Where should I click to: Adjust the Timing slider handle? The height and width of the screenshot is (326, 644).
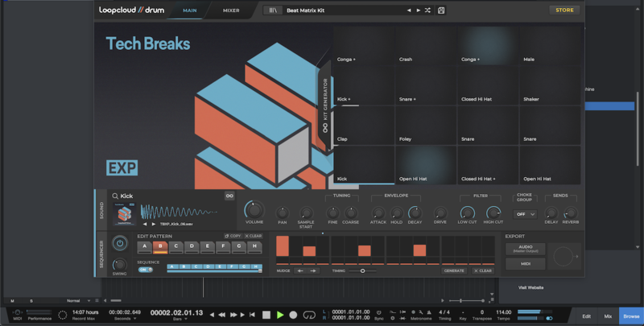click(x=362, y=270)
